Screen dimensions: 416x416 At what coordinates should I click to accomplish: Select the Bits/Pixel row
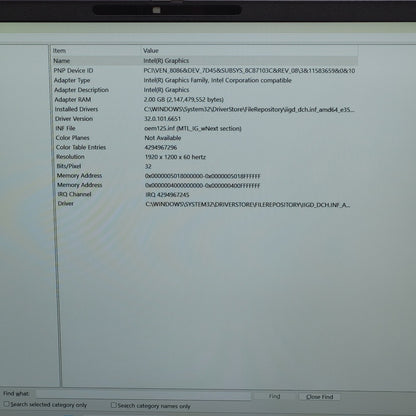pyautogui.click(x=204, y=166)
